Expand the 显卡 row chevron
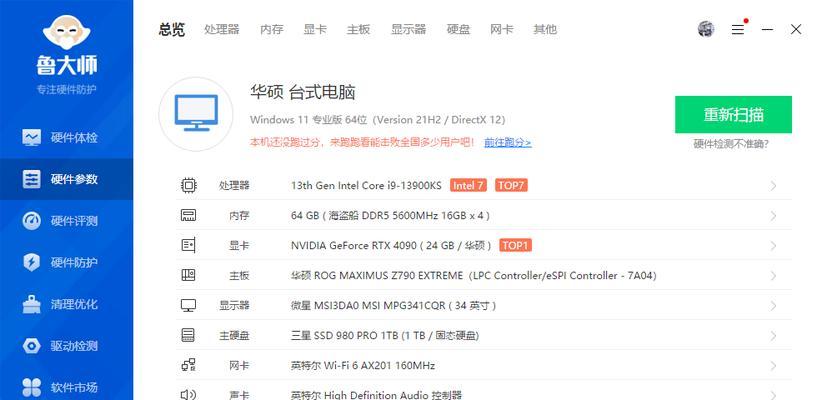Viewport: 817px width, 400px height. 773,246
